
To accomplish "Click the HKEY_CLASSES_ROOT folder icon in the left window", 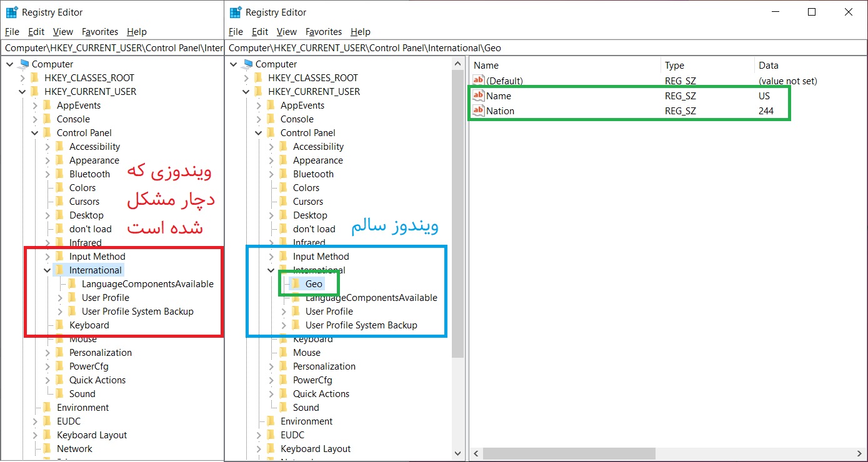I will click(x=36, y=78).
